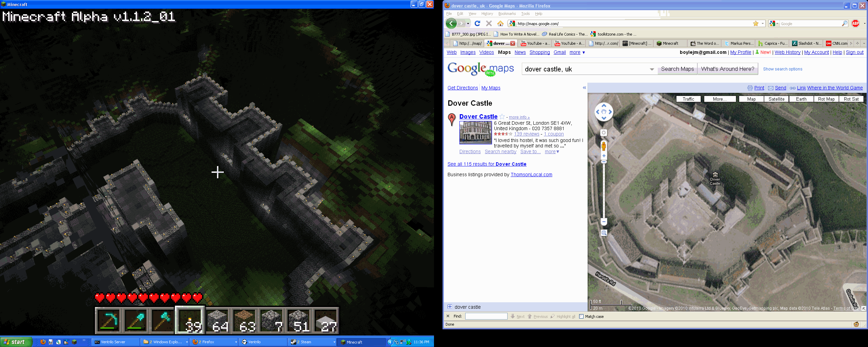Select the stone slab stack of 27
This screenshot has width=868, height=347.
pos(325,321)
